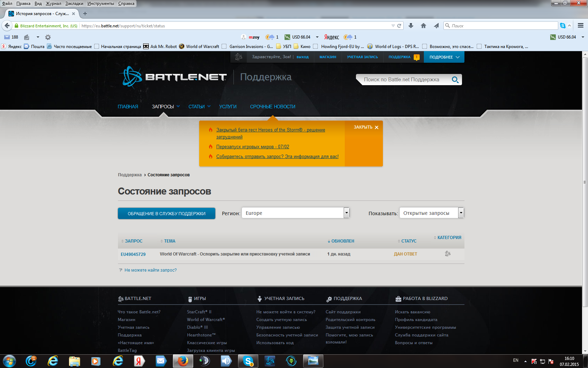
Task: Open Перезапуск игровых миров - 07/02 link
Action: pyautogui.click(x=253, y=146)
